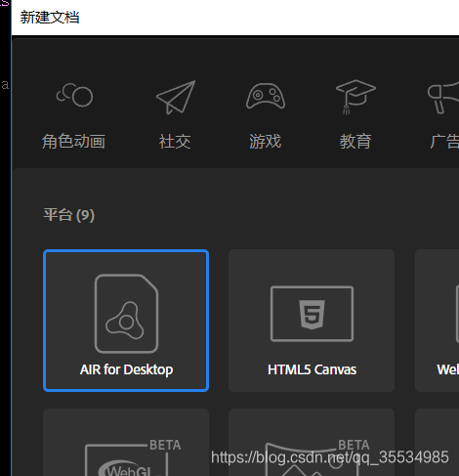The height and width of the screenshot is (476, 459).
Task: Switch to the 广告 tab label
Action: 444,142
